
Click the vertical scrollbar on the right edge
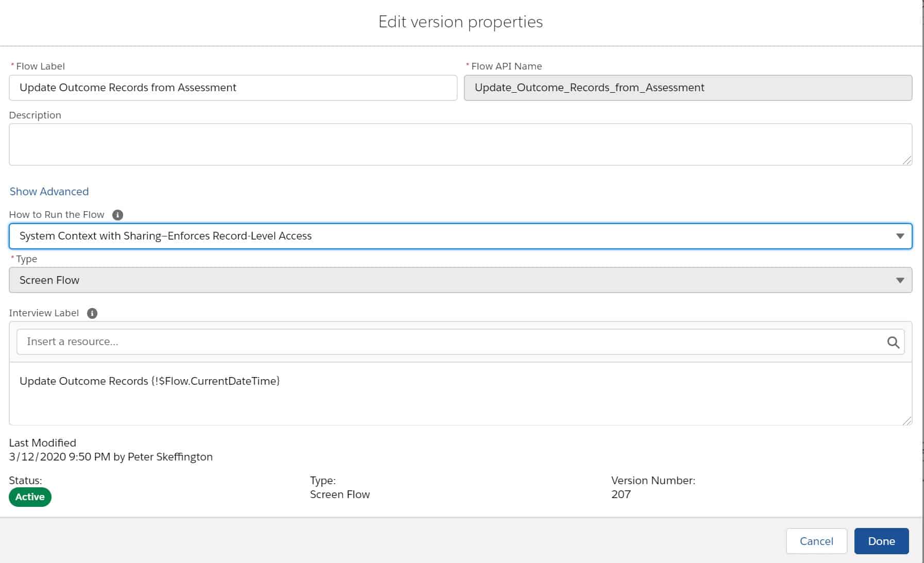[921, 258]
